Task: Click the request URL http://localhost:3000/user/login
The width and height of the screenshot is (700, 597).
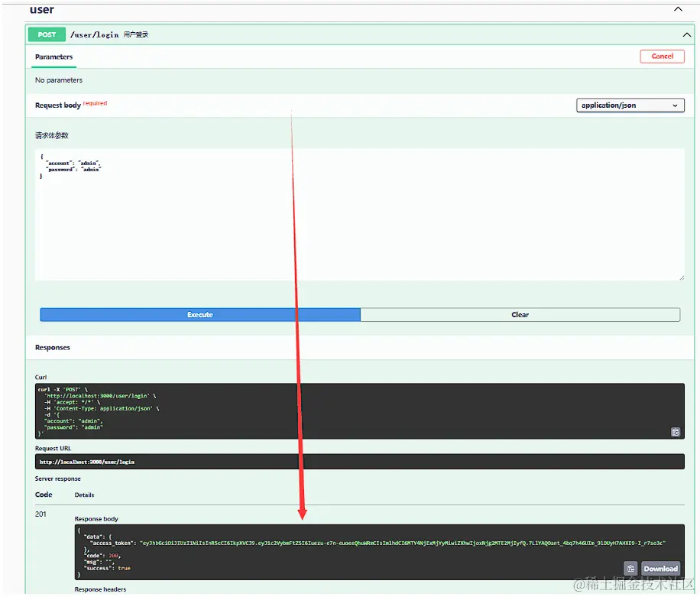Action: pyautogui.click(x=87, y=462)
